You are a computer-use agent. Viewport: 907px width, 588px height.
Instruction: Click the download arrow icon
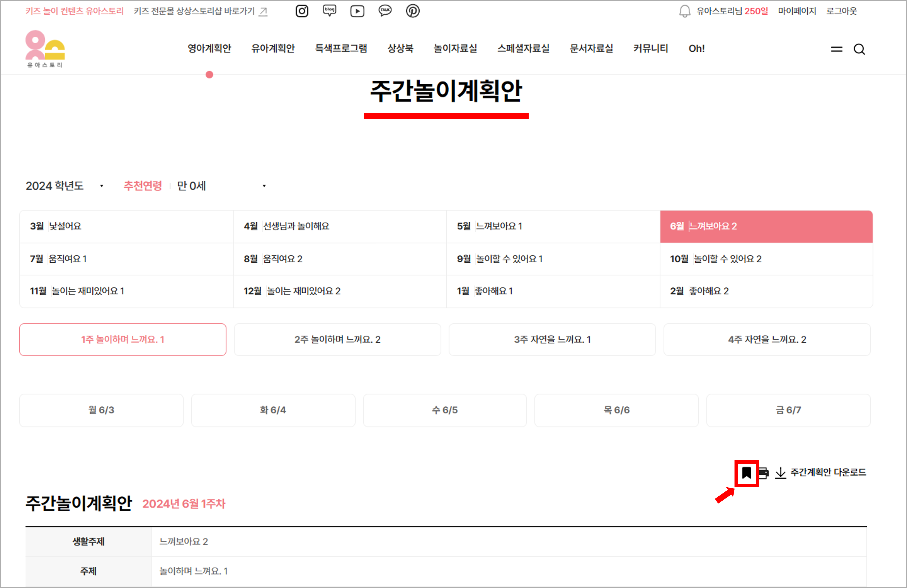tap(781, 473)
